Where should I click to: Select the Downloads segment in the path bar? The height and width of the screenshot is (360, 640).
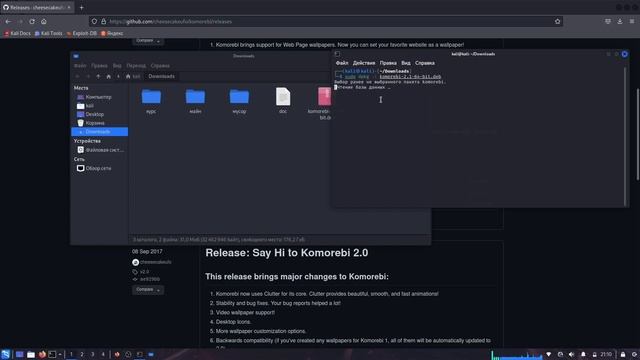point(161,76)
